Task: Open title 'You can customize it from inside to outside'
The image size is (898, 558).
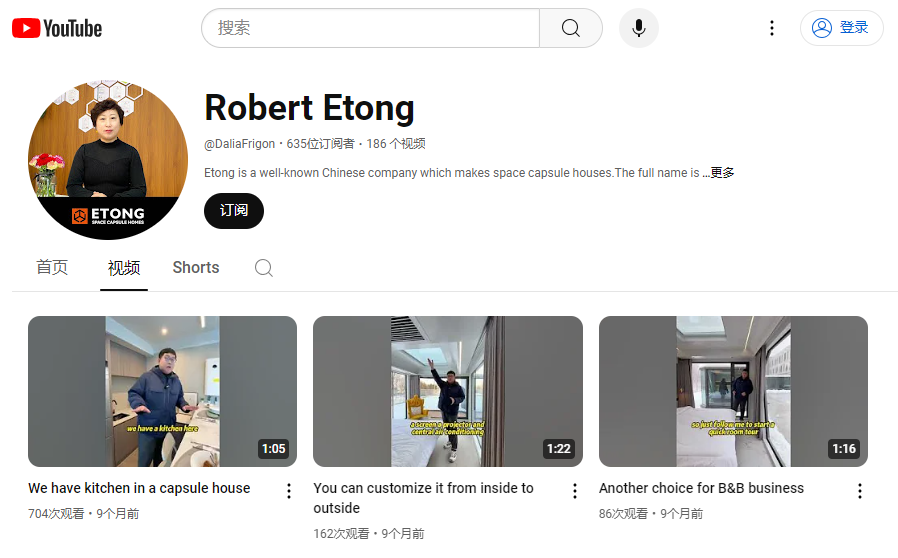Action: coord(423,498)
